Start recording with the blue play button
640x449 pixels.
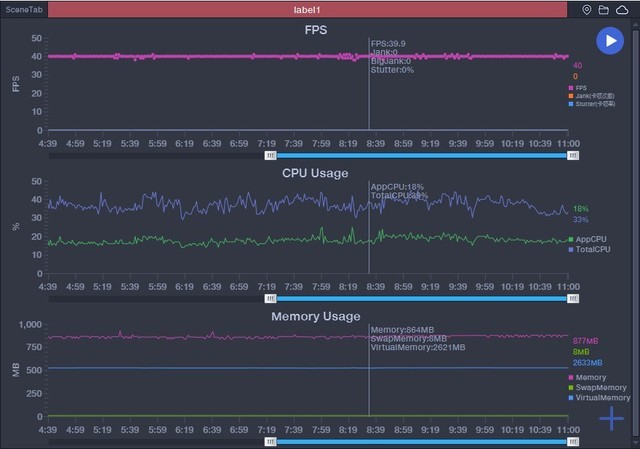(x=610, y=41)
